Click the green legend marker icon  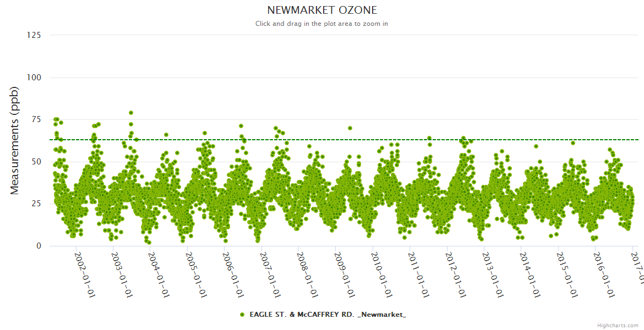[242, 315]
